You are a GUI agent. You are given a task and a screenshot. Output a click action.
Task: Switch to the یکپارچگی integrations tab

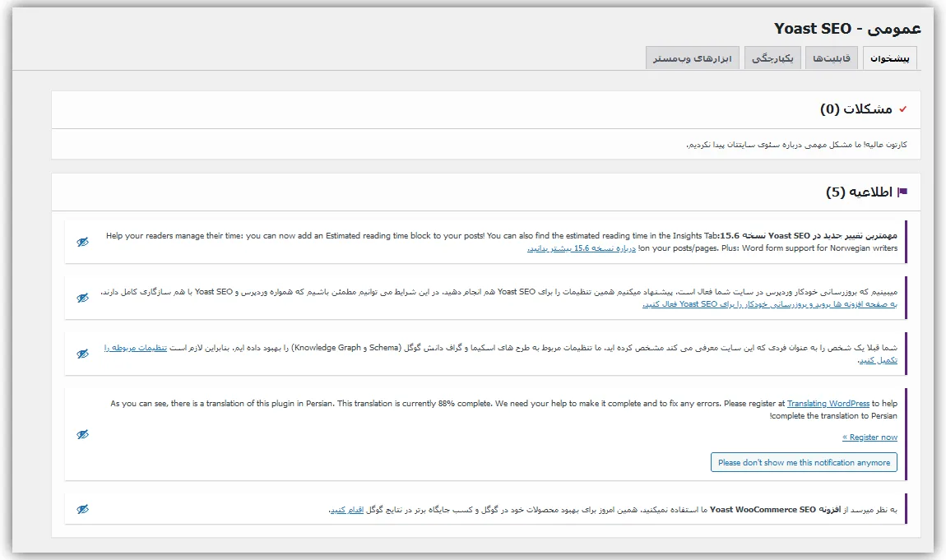coord(772,58)
